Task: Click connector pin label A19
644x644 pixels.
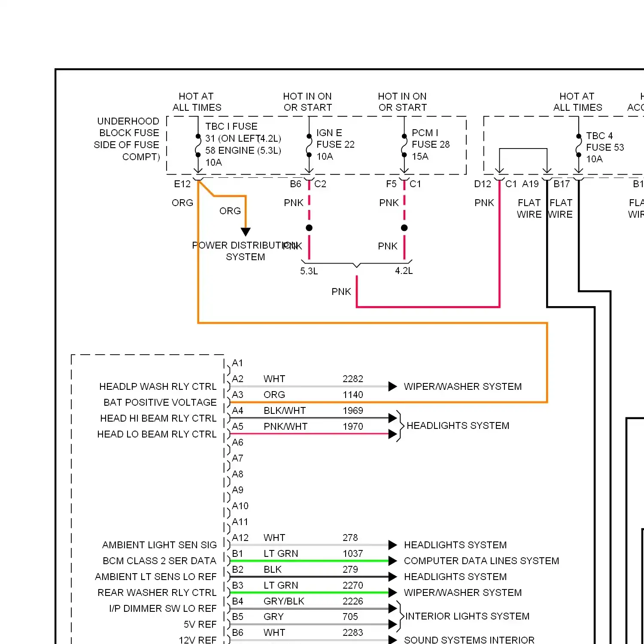Action: pos(530,184)
